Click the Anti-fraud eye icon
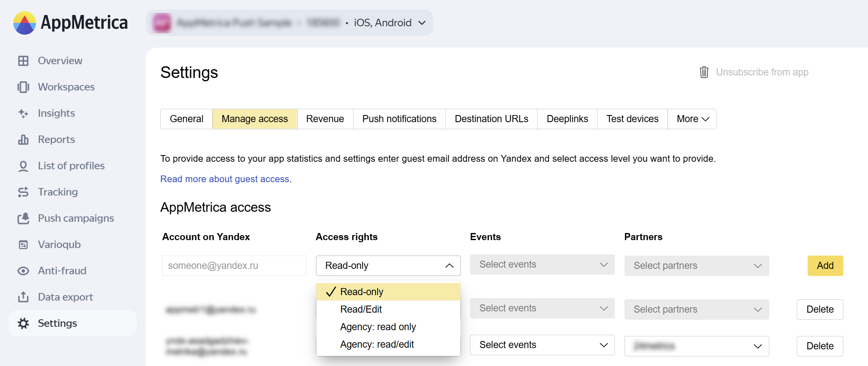 (x=23, y=271)
